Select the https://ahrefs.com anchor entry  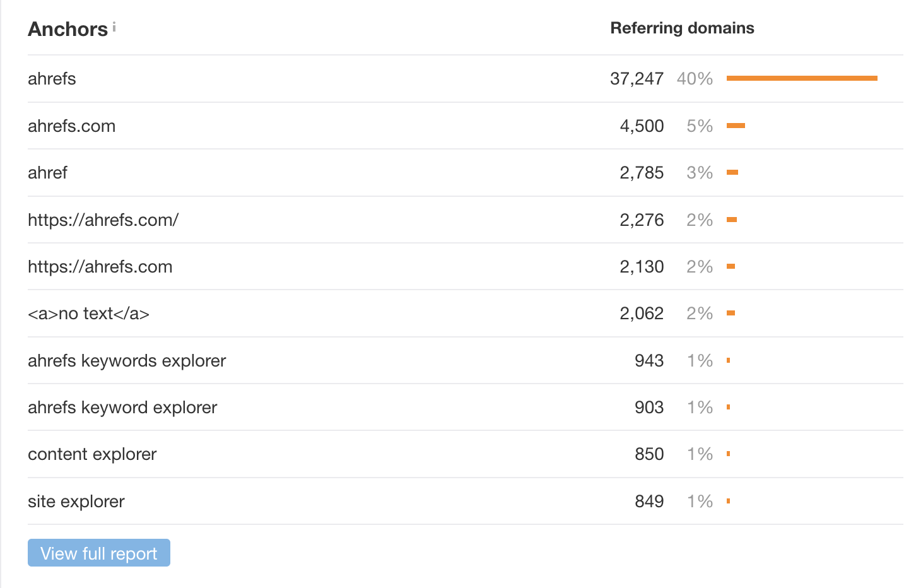pos(100,266)
